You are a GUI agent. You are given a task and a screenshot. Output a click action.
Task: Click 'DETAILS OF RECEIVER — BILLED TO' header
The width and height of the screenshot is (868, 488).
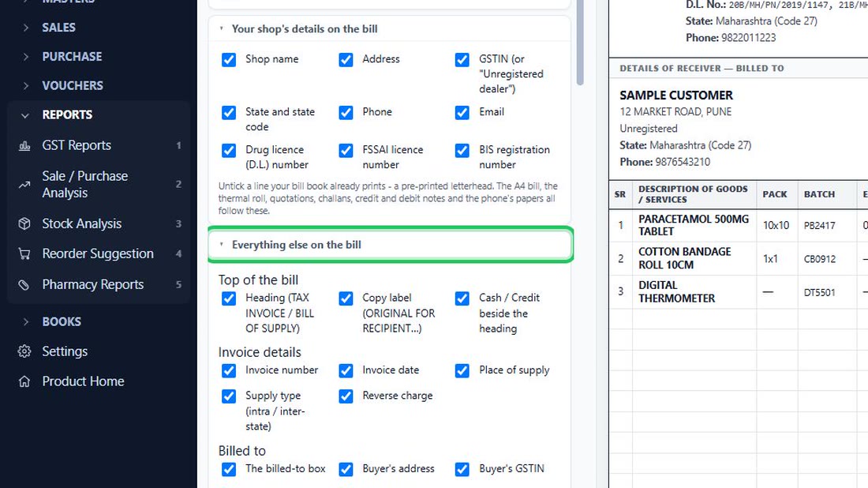tap(702, 69)
